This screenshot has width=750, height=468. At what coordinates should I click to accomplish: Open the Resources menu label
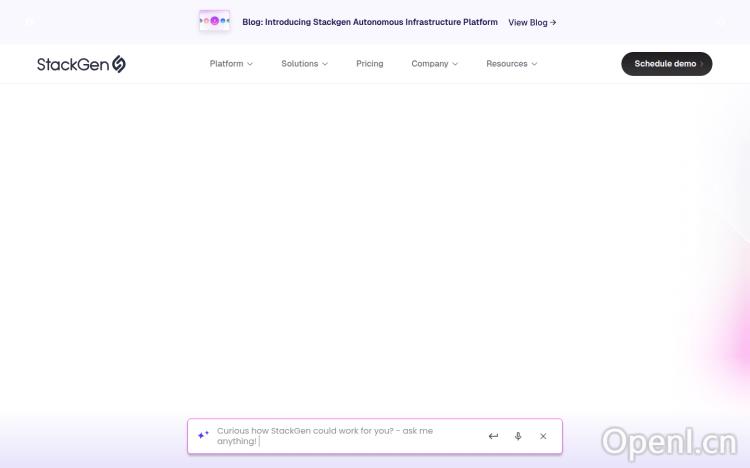coord(506,64)
